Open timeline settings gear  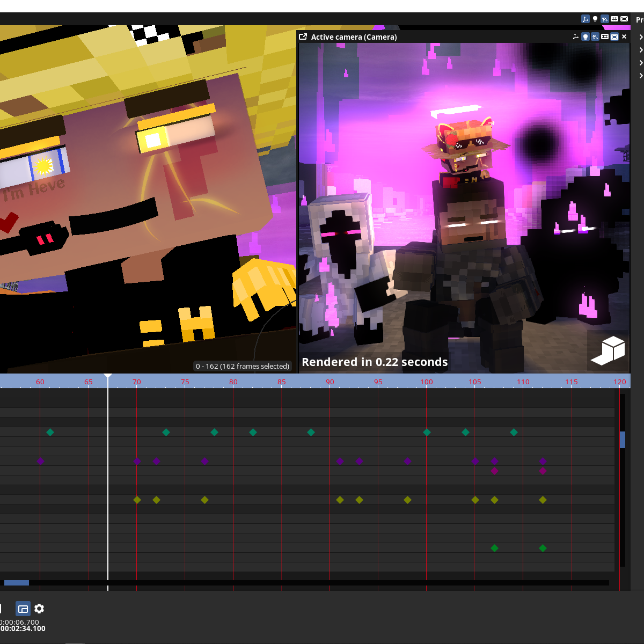pyautogui.click(x=39, y=609)
